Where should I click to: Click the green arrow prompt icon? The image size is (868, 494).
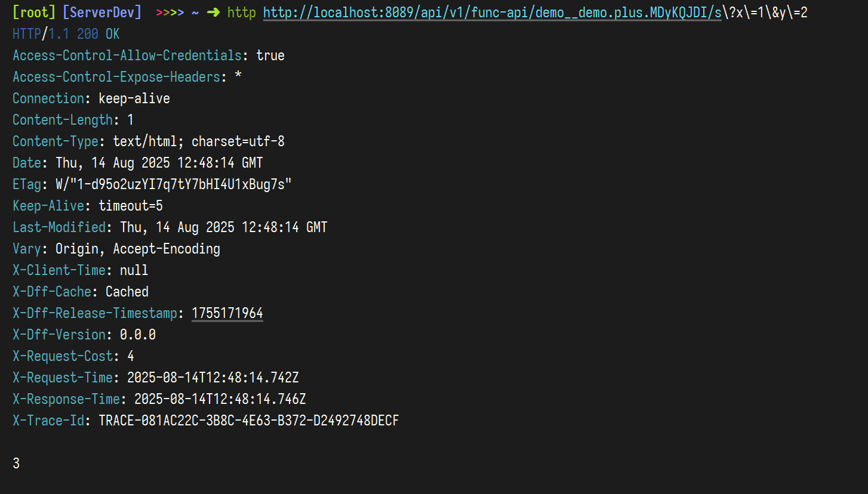(213, 13)
